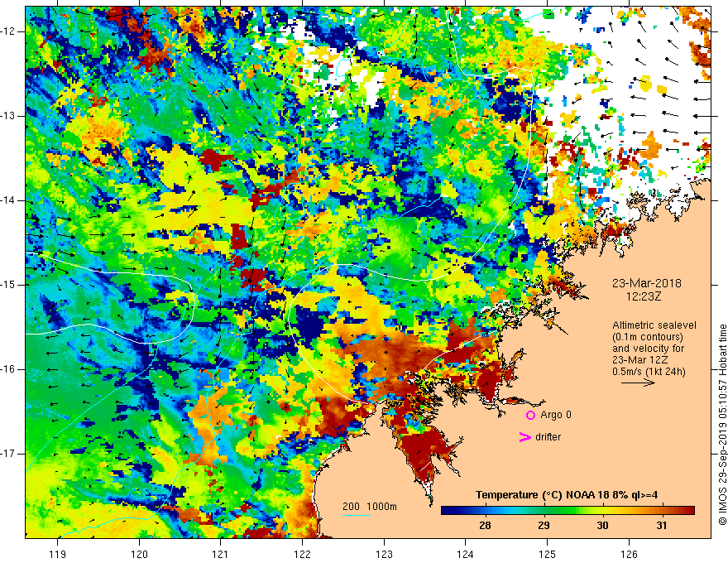
Task: Click the 'Temperature (°C) NOAA 18 8% ql>=4' title
Action: [567, 495]
